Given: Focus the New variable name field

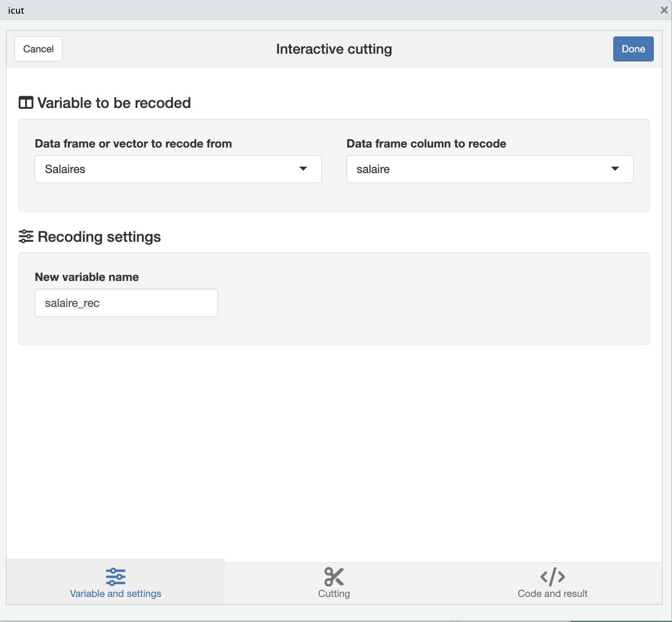Looking at the screenshot, I should point(126,303).
